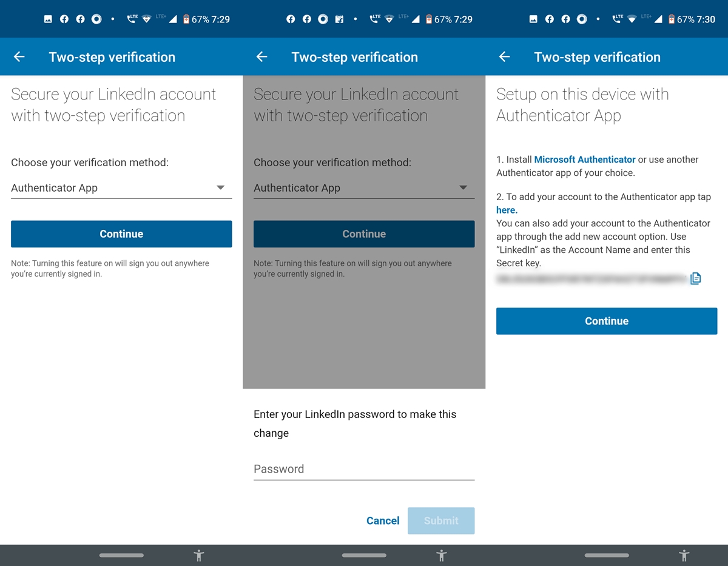Image resolution: width=728 pixels, height=566 pixels.
Task: Click 'Choose your verification method:' label on left screen
Action: [x=90, y=163]
